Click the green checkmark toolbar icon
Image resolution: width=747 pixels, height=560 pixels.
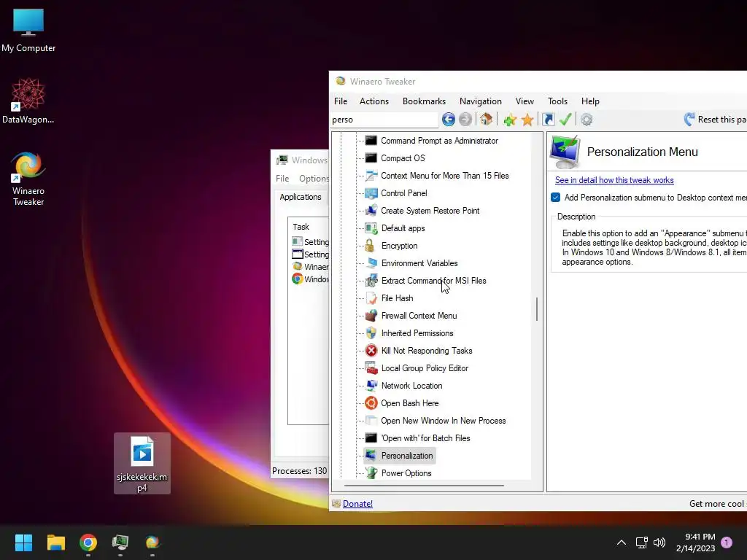(x=565, y=119)
